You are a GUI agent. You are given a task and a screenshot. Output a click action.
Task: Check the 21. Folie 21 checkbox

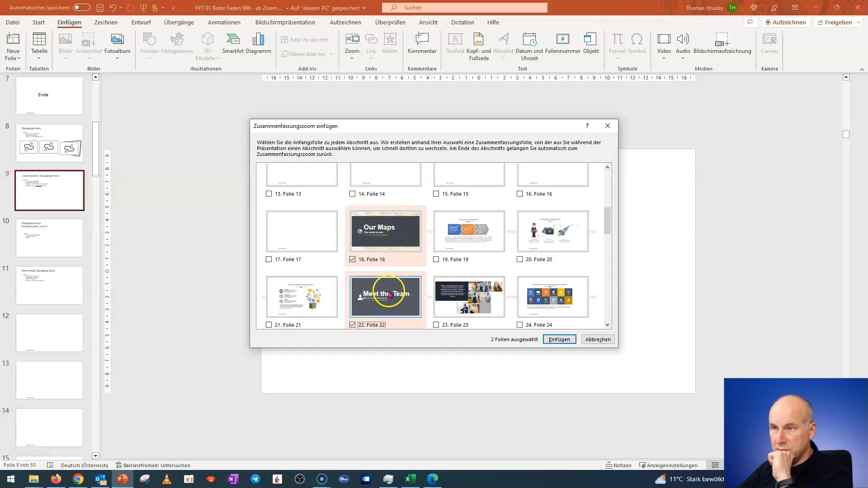[269, 324]
